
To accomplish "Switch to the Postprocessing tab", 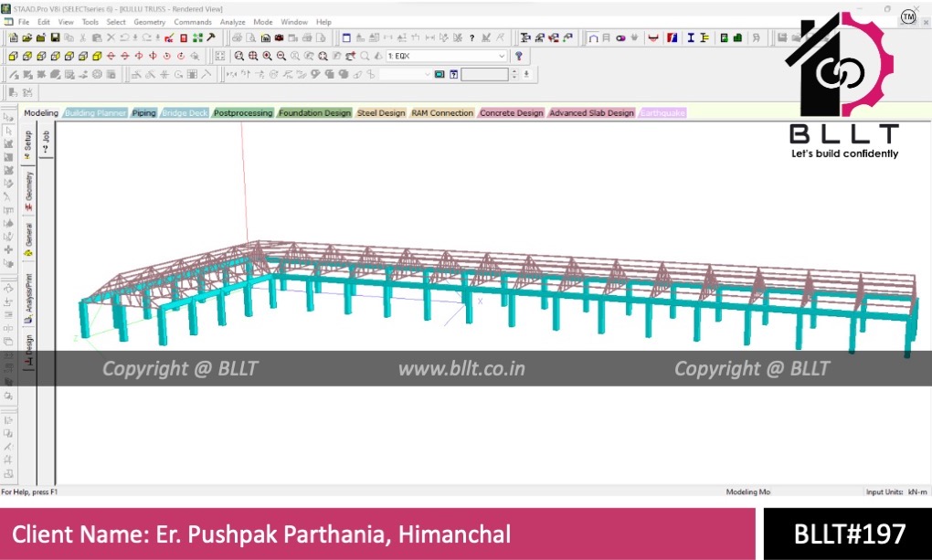I will [243, 113].
